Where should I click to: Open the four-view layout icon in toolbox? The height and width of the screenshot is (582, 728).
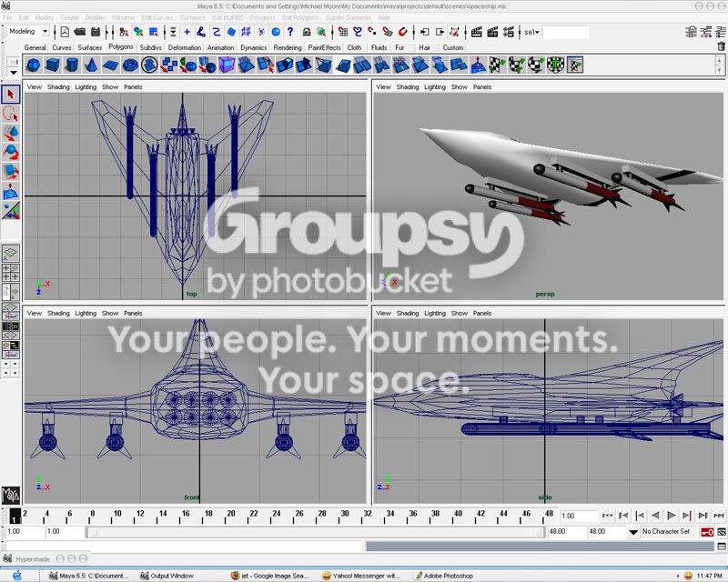coord(10,272)
